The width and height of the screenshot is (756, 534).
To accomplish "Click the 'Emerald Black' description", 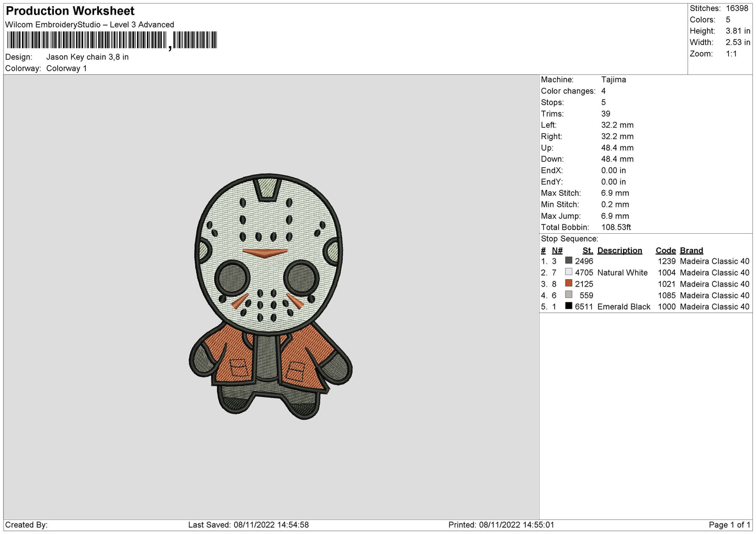I will 624,307.
